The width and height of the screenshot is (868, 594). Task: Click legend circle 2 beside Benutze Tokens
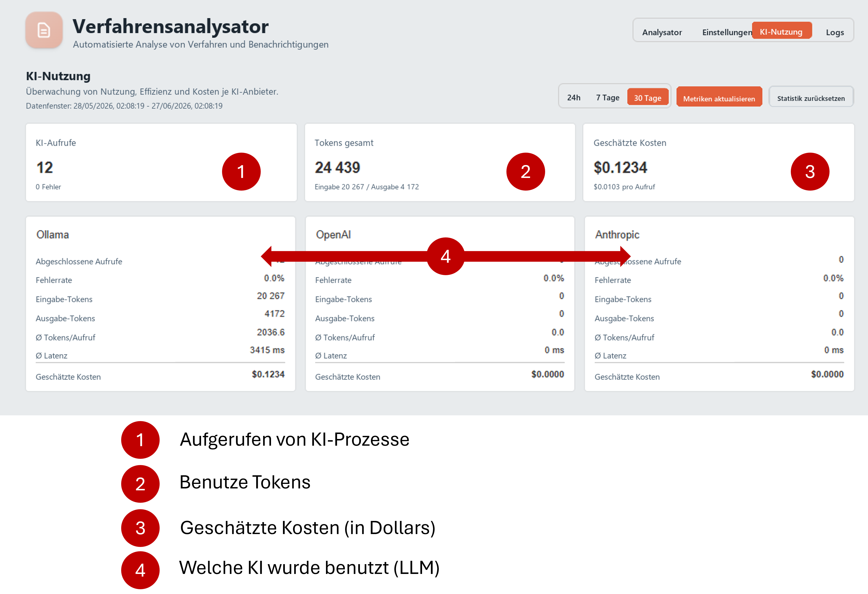coord(141,484)
